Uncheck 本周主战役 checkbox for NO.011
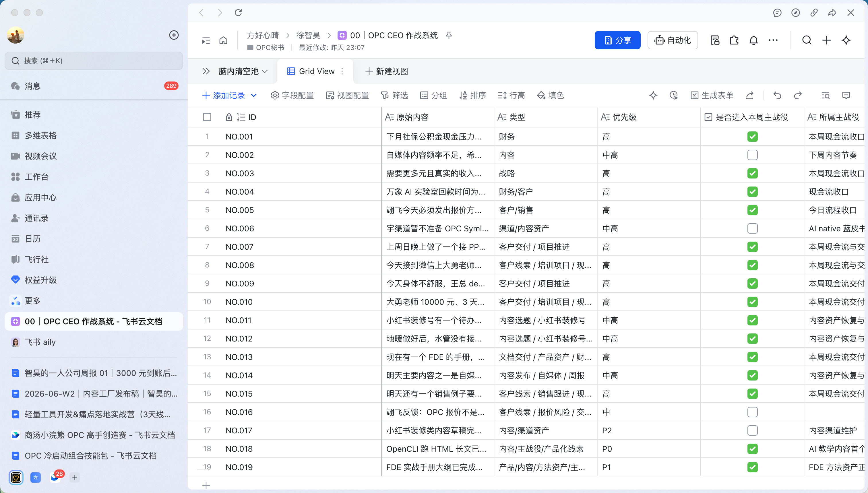Screen dimensions: 868x493 [x=753, y=320]
